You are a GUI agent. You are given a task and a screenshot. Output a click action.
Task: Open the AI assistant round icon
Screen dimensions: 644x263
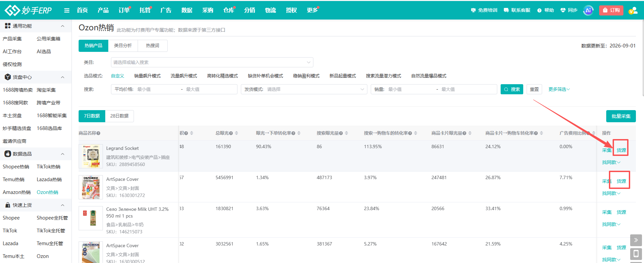(x=588, y=10)
